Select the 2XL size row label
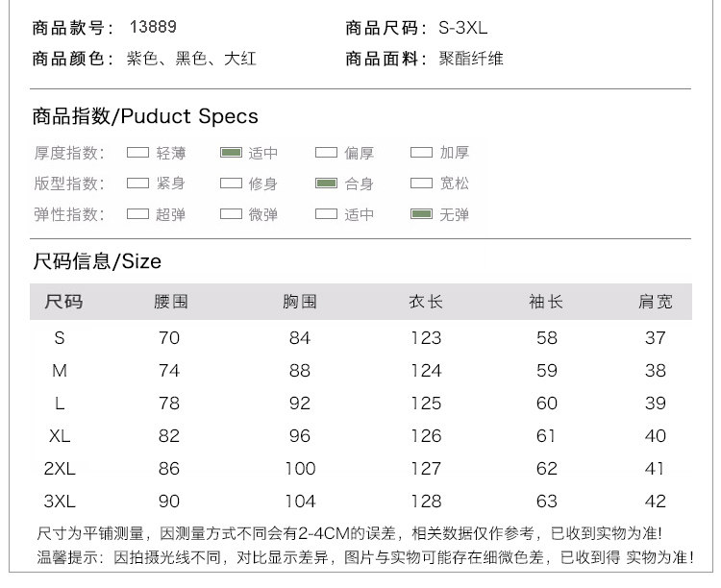The image size is (721, 588). [60, 469]
